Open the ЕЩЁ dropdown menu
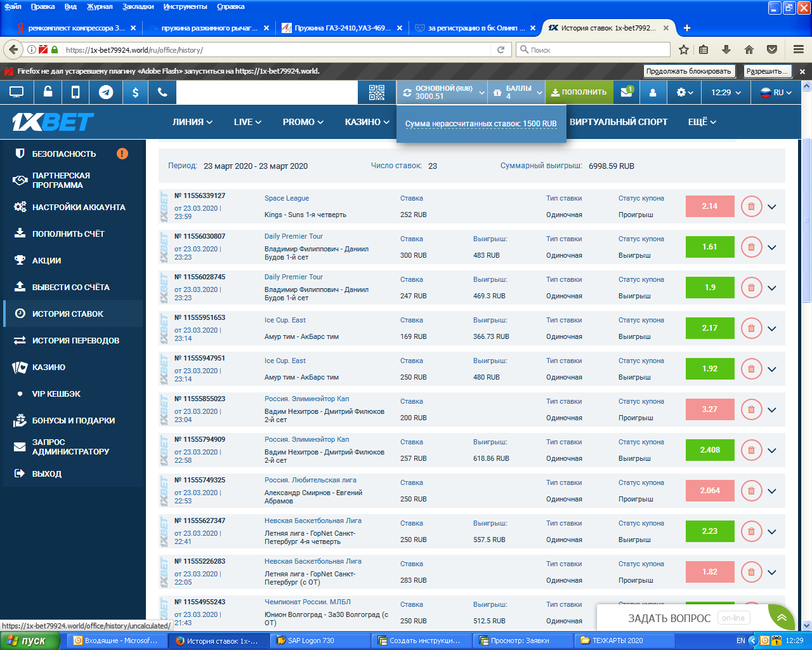Screen dimensions: 812x650 point(702,122)
